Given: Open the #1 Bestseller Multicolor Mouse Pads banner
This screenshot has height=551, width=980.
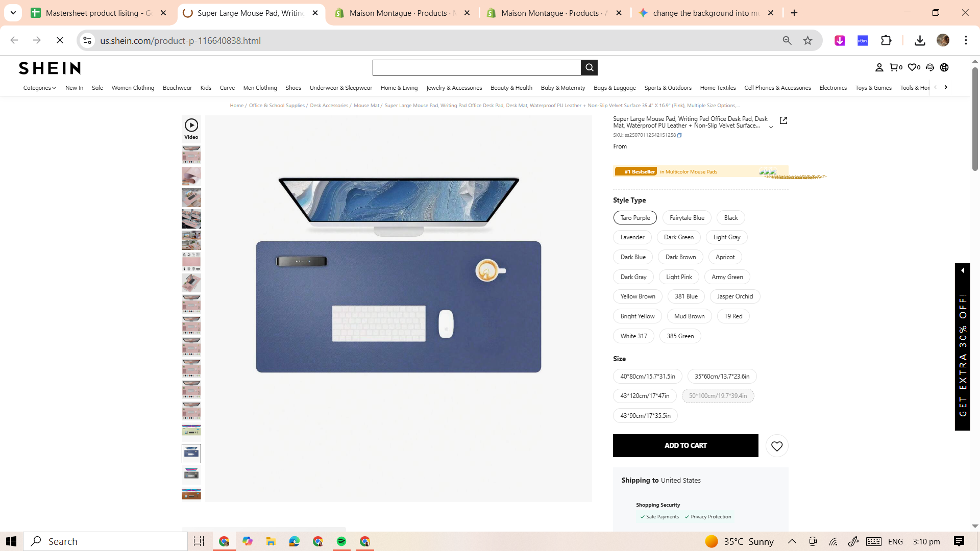Looking at the screenshot, I should 700,172.
